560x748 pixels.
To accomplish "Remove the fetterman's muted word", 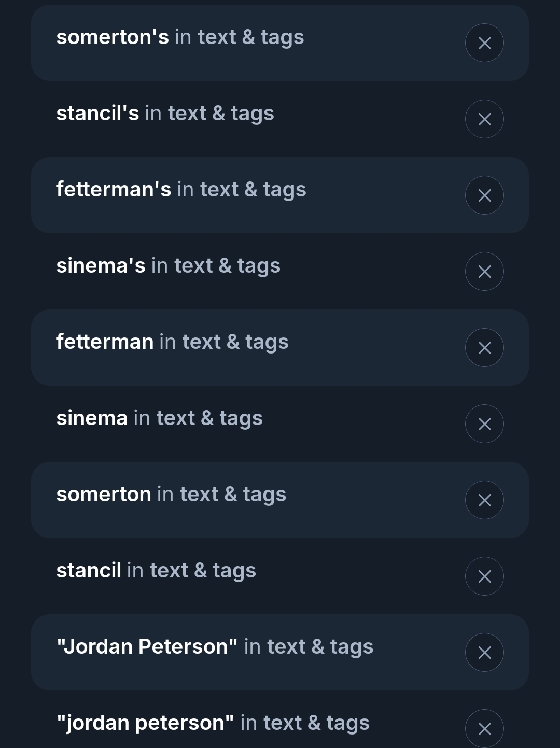I will tap(484, 195).
